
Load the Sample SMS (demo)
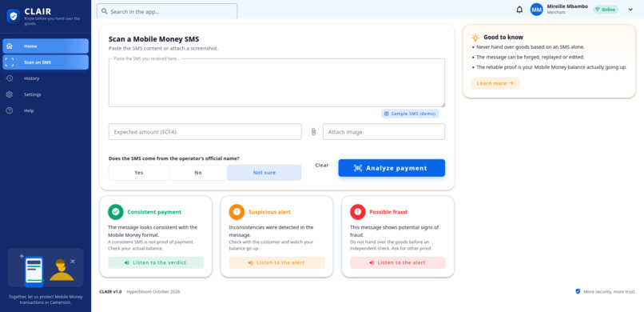coord(410,114)
